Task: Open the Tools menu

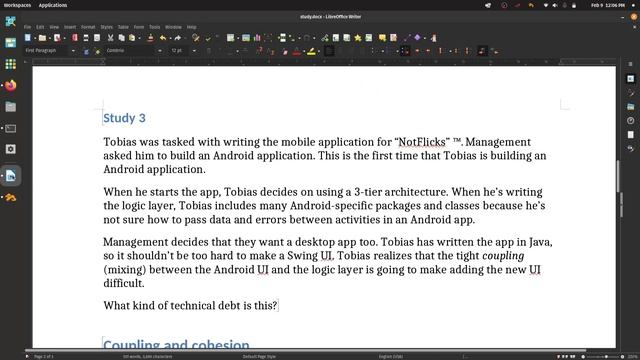Action: click(154, 27)
